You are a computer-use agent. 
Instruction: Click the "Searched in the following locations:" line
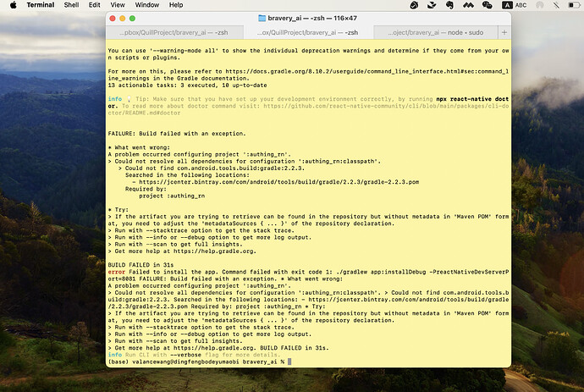point(187,174)
